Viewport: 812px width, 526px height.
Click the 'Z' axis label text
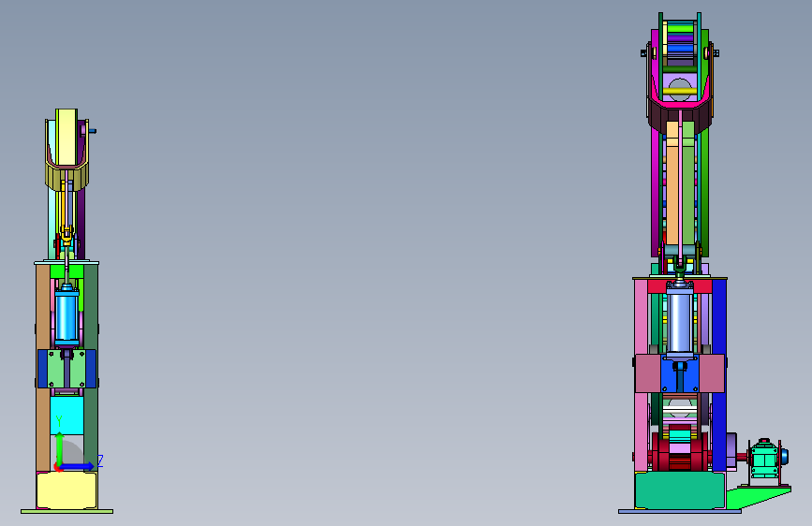click(100, 460)
